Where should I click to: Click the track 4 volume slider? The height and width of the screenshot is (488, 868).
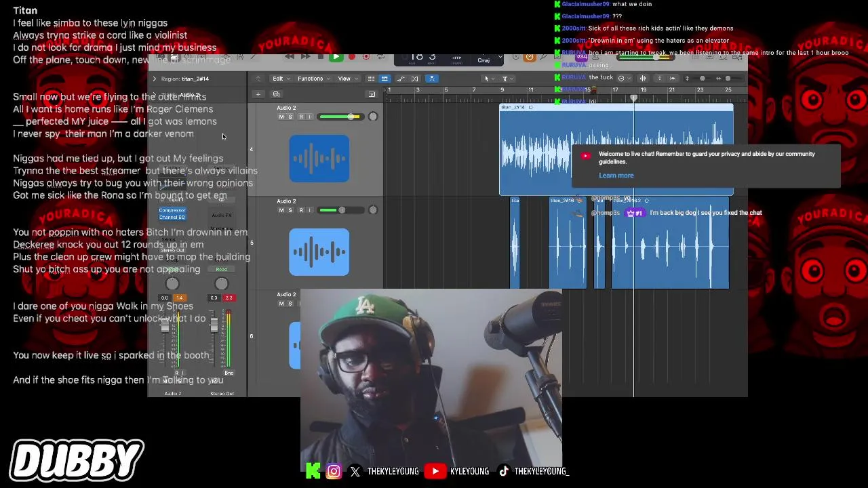click(x=340, y=117)
